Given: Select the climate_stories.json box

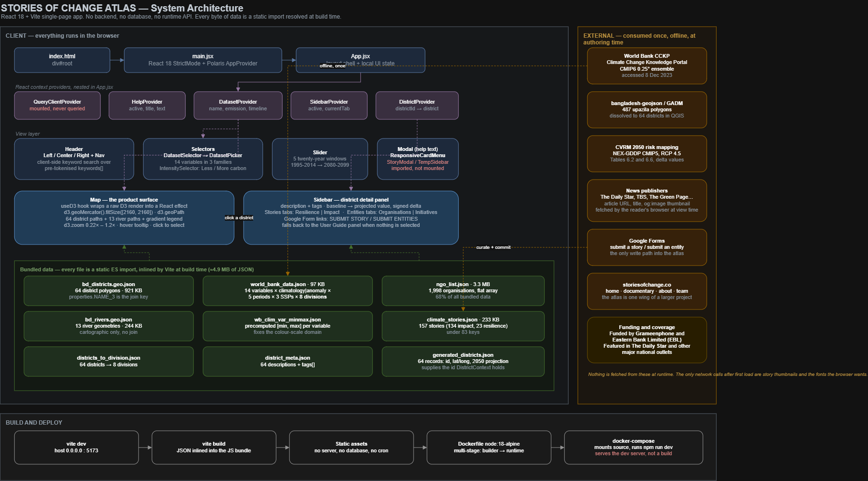Looking at the screenshot, I should click(x=463, y=326).
